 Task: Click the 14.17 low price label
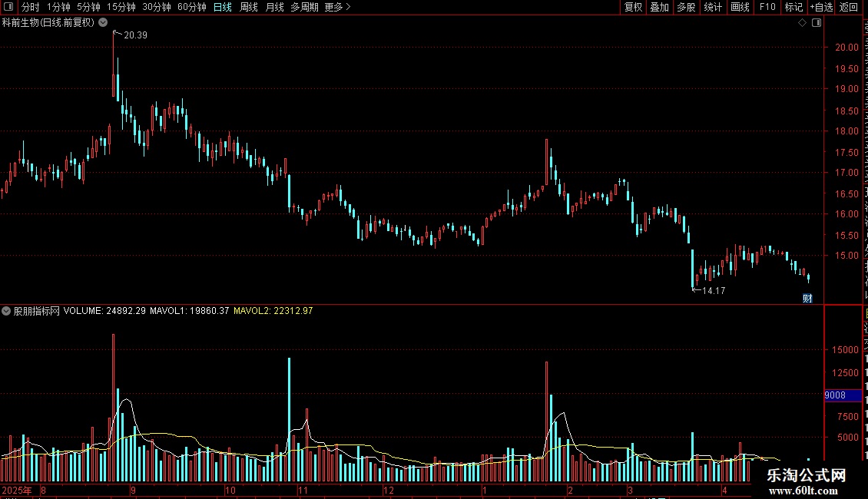pyautogui.click(x=714, y=290)
